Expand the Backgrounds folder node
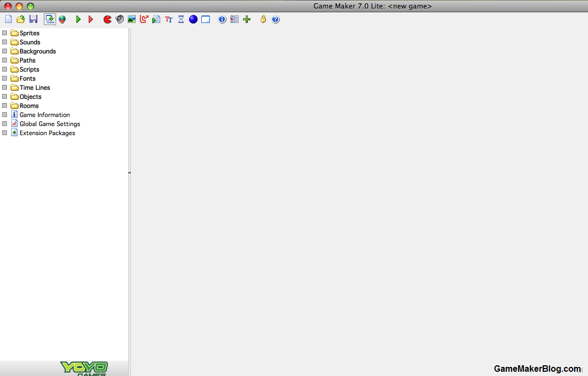This screenshot has width=588, height=376. click(x=4, y=51)
